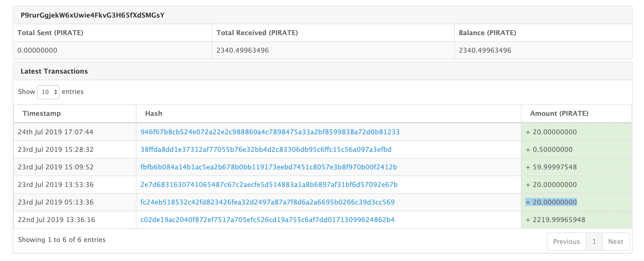
Task: Click amount + 2219.99965948
Action: tap(555, 219)
